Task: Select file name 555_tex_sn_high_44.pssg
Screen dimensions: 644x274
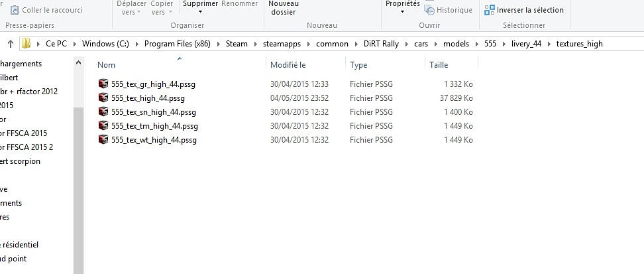Action: coord(154,112)
